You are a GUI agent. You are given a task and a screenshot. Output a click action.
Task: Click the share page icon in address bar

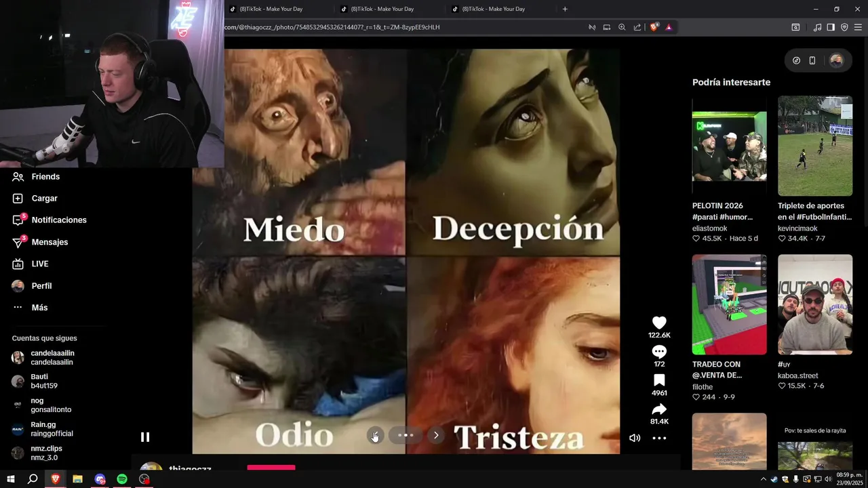click(x=637, y=27)
